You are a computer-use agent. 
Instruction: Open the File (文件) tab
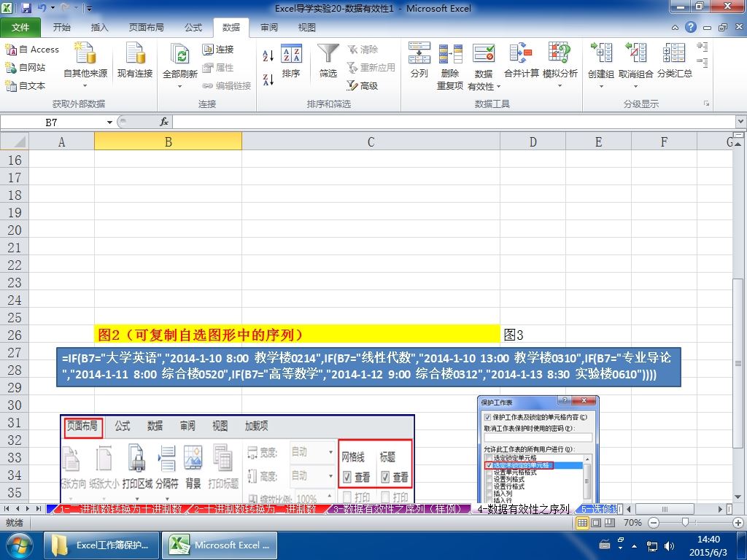pyautogui.click(x=20, y=28)
